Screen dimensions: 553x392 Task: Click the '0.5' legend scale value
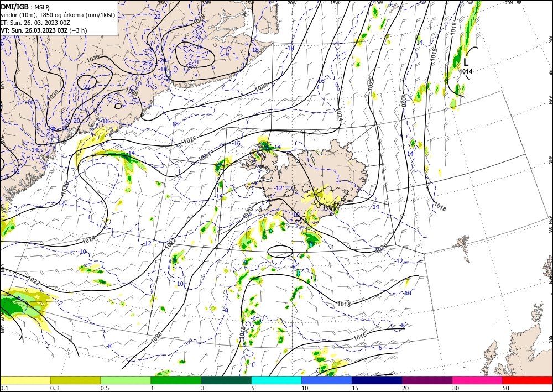pos(105,388)
